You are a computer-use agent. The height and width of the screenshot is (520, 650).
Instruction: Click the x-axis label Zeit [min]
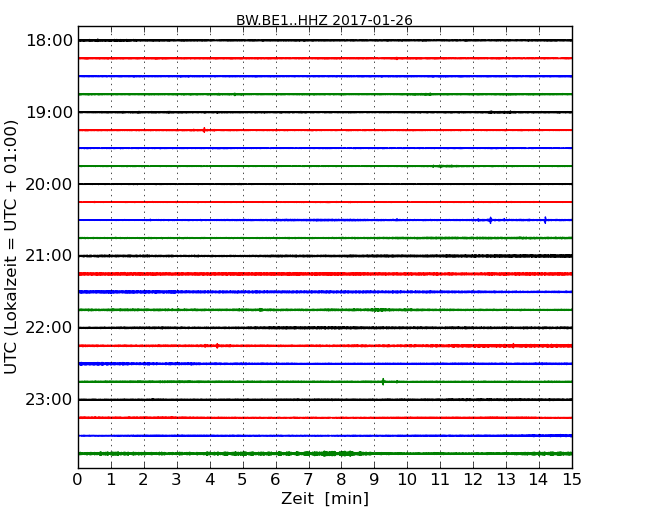[x=325, y=498]
